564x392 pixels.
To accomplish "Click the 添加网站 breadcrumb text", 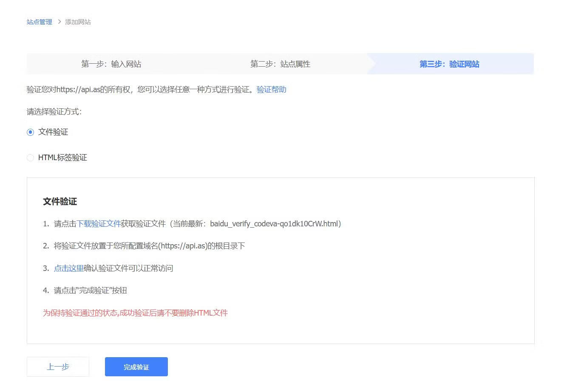I will coord(78,22).
